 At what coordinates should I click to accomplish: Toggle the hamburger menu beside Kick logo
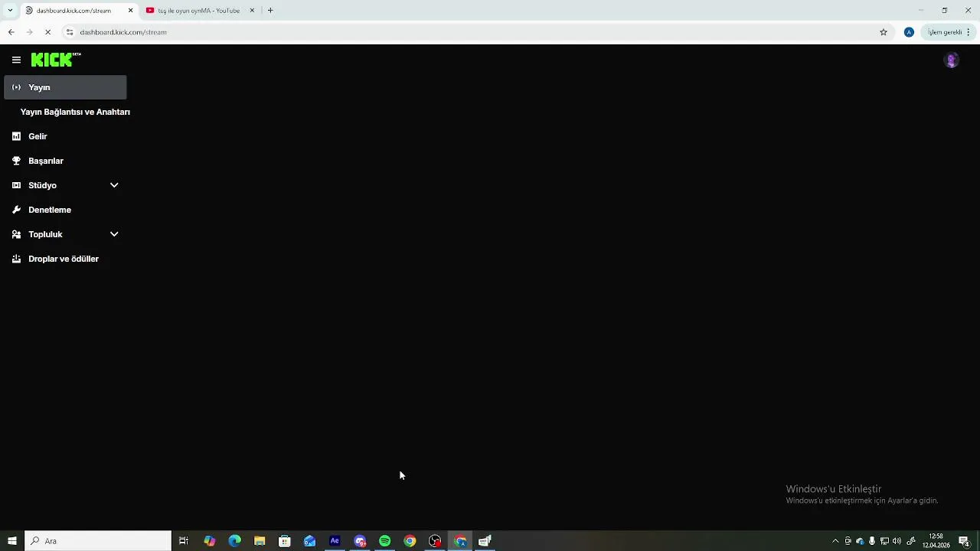point(16,60)
